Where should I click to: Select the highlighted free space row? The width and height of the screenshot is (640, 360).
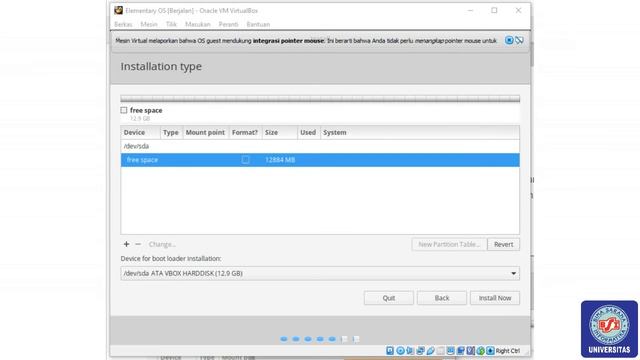[320, 160]
